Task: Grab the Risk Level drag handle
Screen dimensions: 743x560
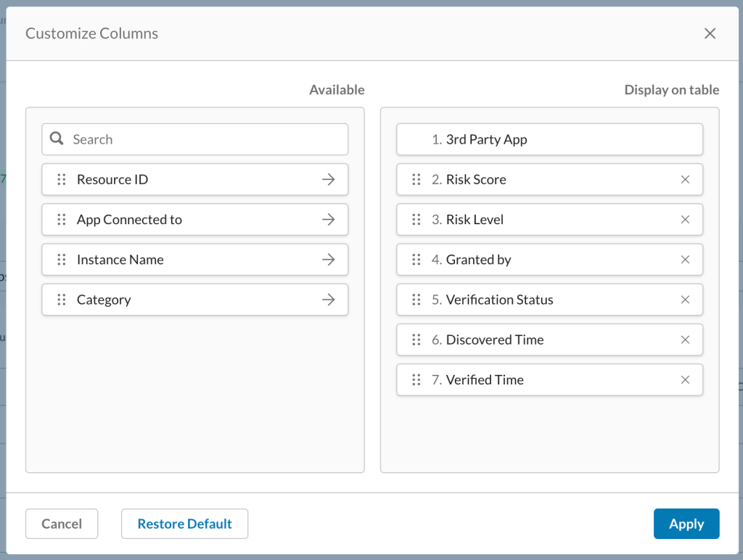Action: (x=416, y=219)
